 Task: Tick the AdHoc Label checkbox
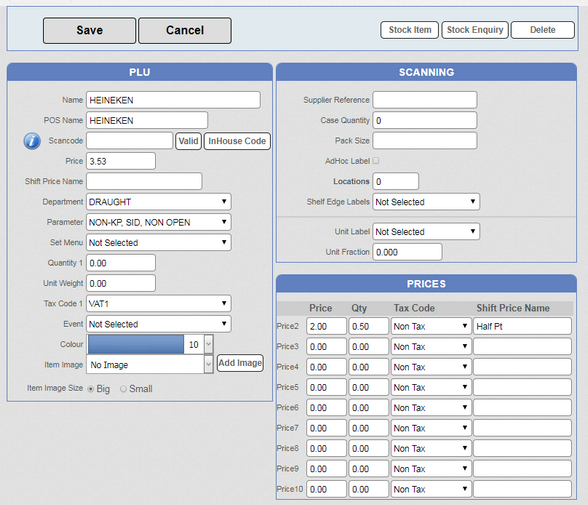click(376, 160)
